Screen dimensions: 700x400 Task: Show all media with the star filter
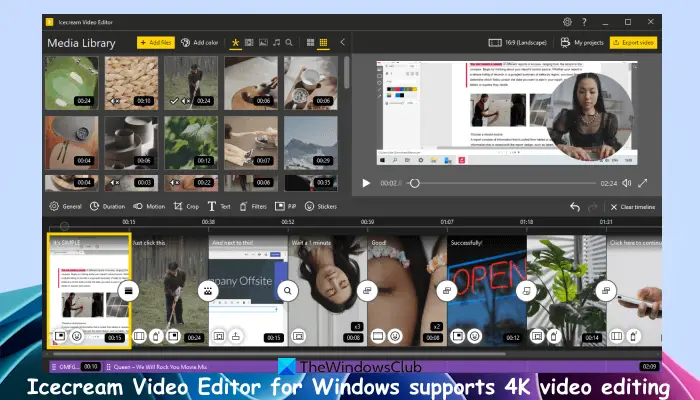pyautogui.click(x=235, y=42)
